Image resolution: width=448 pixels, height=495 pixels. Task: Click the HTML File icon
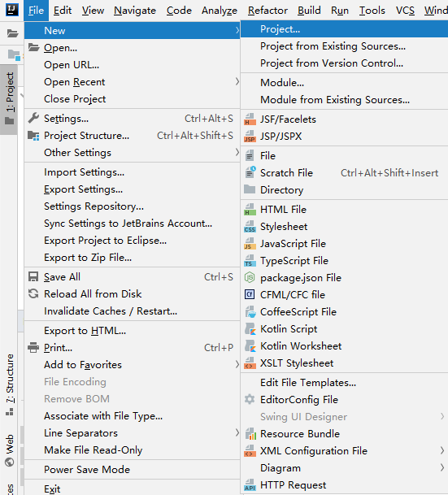250,210
